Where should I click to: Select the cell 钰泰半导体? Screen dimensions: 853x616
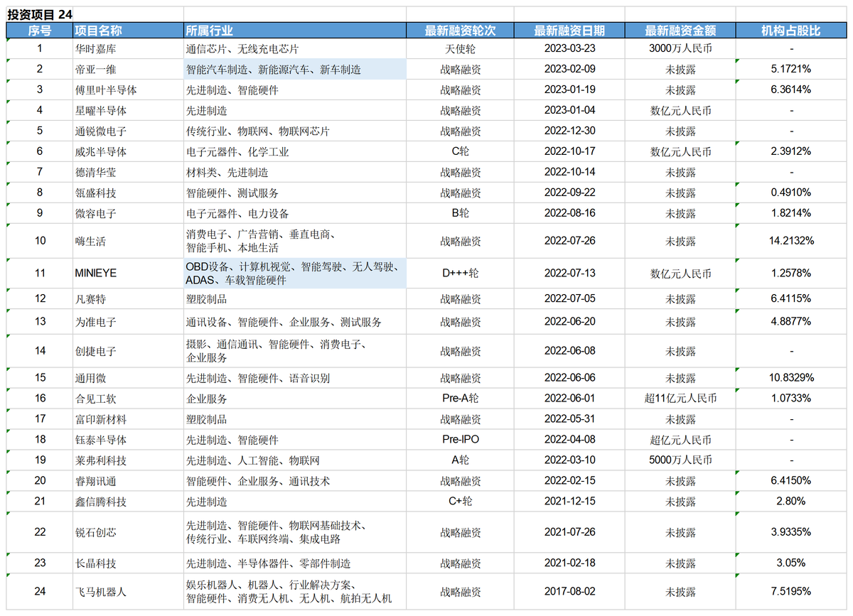[x=128, y=440]
